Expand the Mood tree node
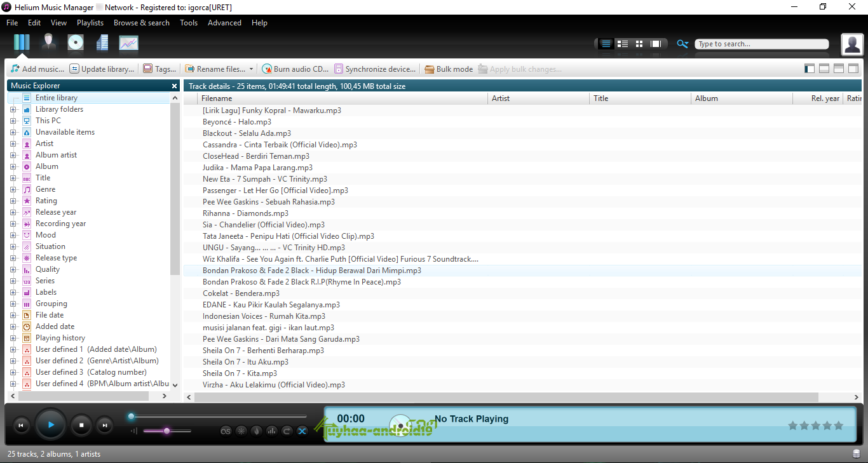The height and width of the screenshot is (463, 868). (x=13, y=235)
